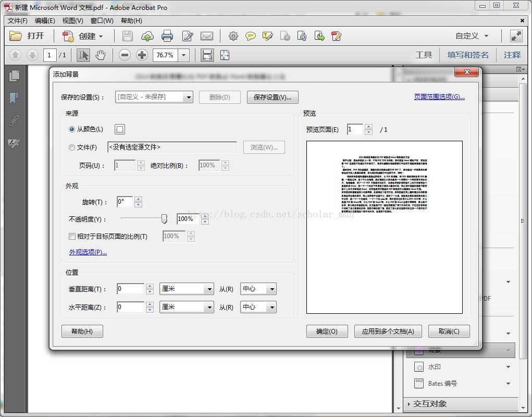Click the red edit PDF icon
Screen dimensions: 532x417
click(x=336, y=36)
